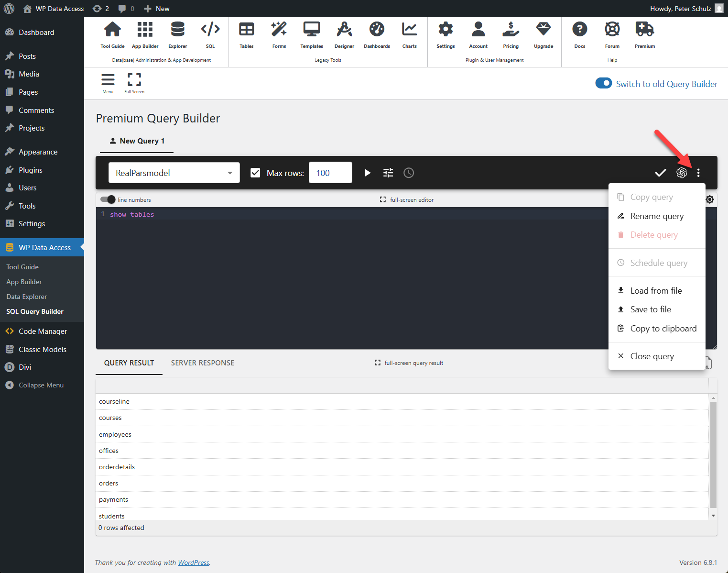Viewport: 728px width, 573px height.
Task: Open the Dashboards gauge icon
Action: click(377, 29)
